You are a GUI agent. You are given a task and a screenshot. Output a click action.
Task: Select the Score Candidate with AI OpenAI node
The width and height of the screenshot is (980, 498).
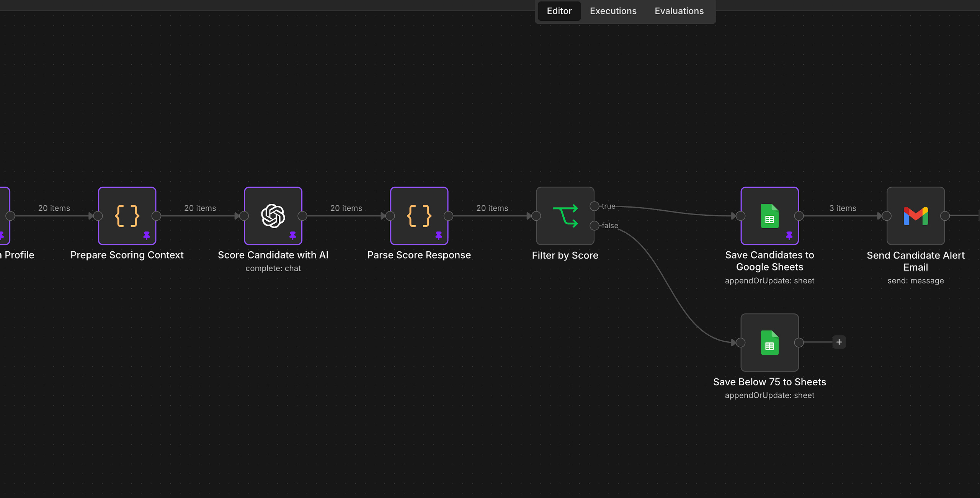(273, 216)
